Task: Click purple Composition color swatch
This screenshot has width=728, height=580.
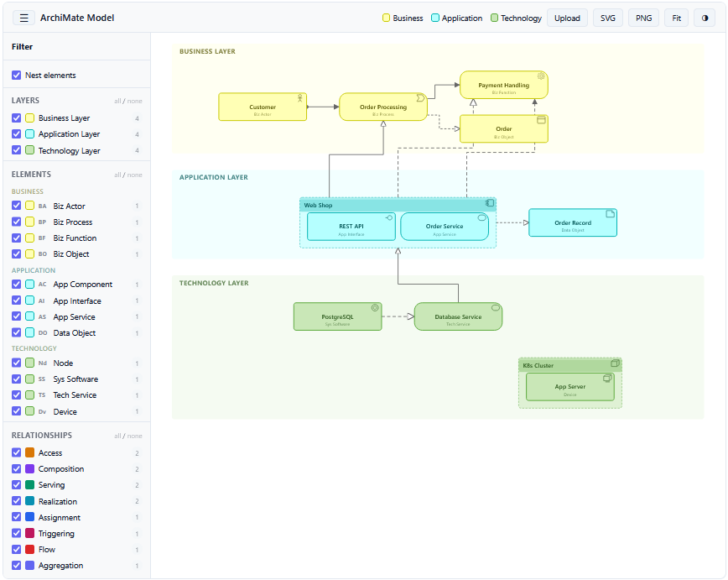Action: pos(29,468)
